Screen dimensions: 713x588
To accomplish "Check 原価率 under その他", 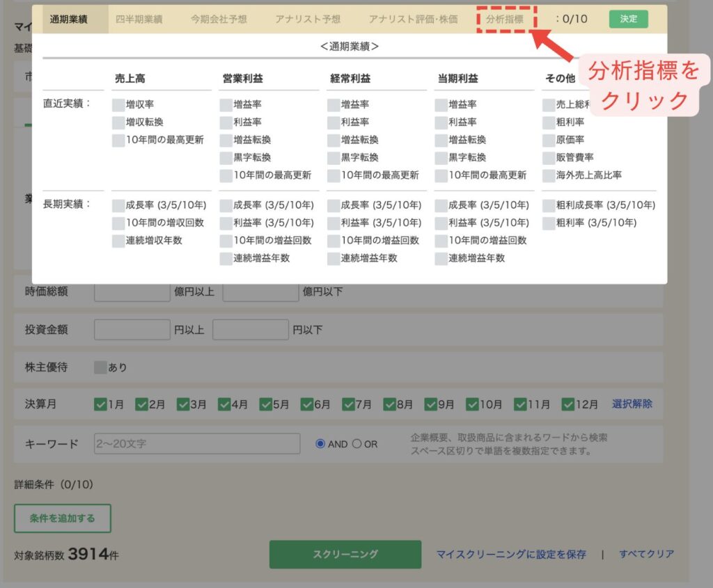I will [x=549, y=141].
